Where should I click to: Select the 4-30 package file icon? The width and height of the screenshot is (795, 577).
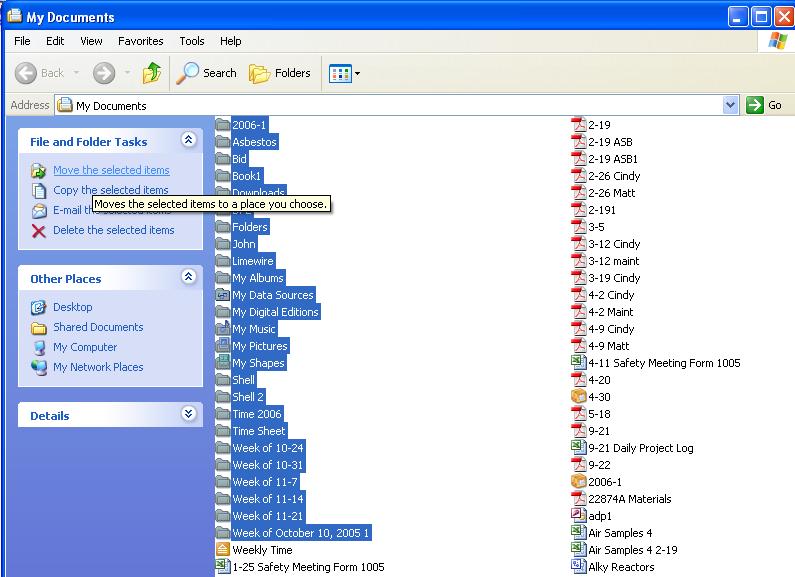click(579, 396)
